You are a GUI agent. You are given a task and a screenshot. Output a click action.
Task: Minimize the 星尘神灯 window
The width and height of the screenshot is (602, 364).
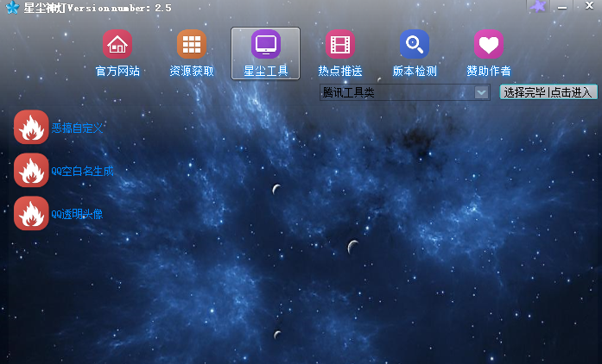[562, 7]
